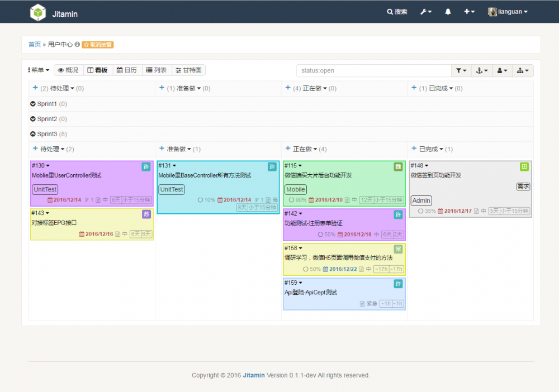Open task Moblie里UserController测试
Viewport: 559px width, 392px height.
pyautogui.click(x=67, y=175)
